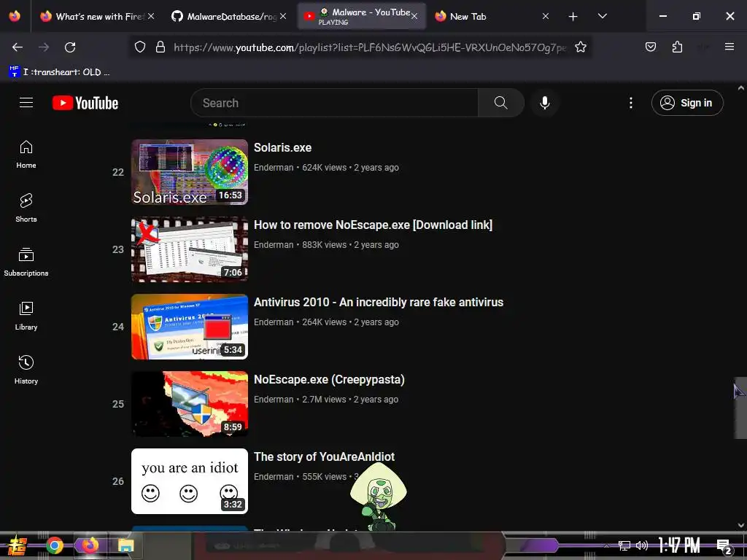Save page to Pocket

pos(650,47)
